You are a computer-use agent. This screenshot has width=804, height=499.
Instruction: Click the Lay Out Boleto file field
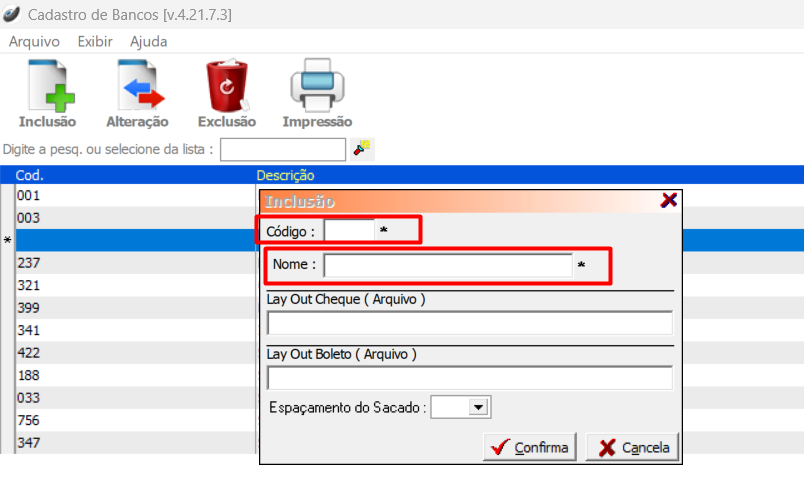click(469, 377)
